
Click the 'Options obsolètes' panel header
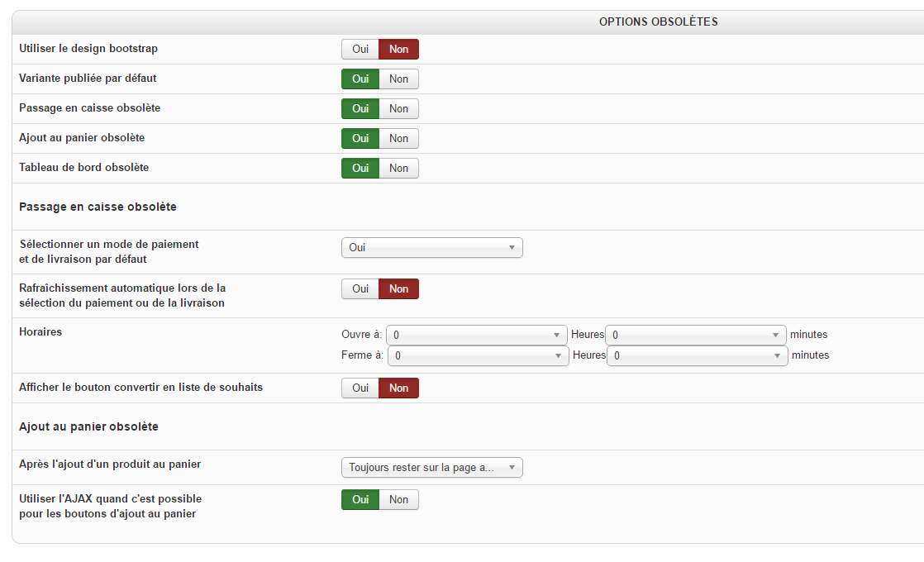pyautogui.click(x=658, y=22)
